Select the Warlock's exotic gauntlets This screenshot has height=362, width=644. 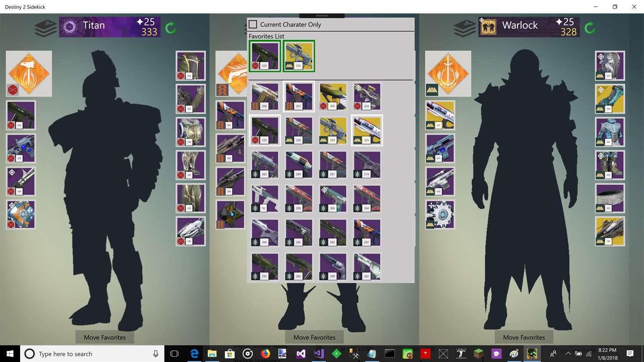coord(610,99)
